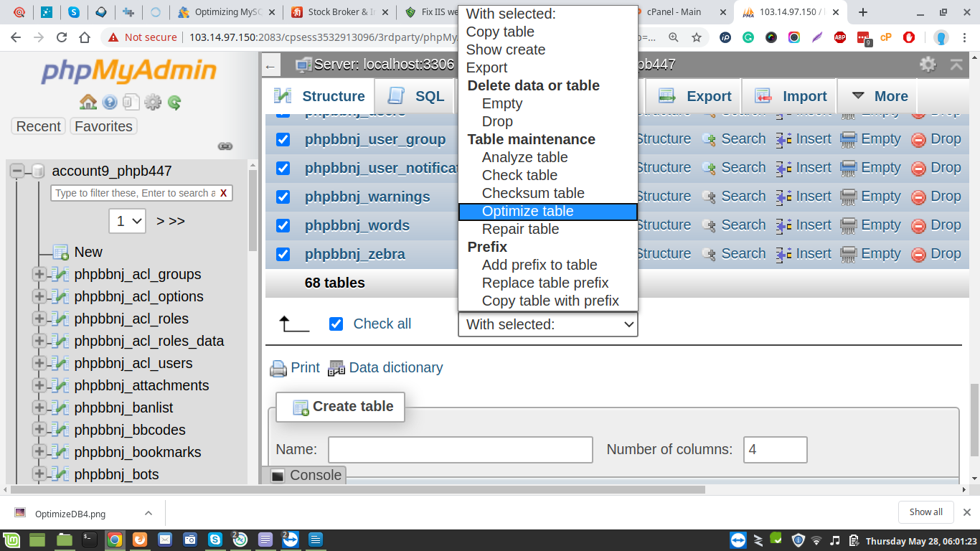The height and width of the screenshot is (551, 980).
Task: Click the table Name input field
Action: (x=460, y=450)
